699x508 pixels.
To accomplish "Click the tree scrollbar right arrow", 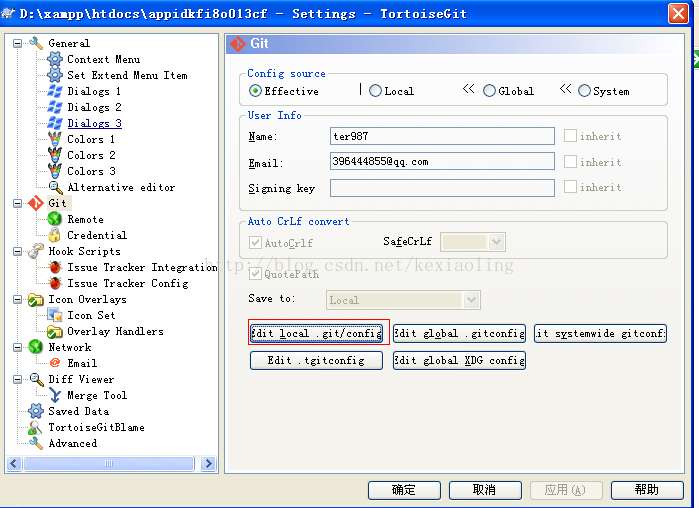I will pyautogui.click(x=208, y=463).
